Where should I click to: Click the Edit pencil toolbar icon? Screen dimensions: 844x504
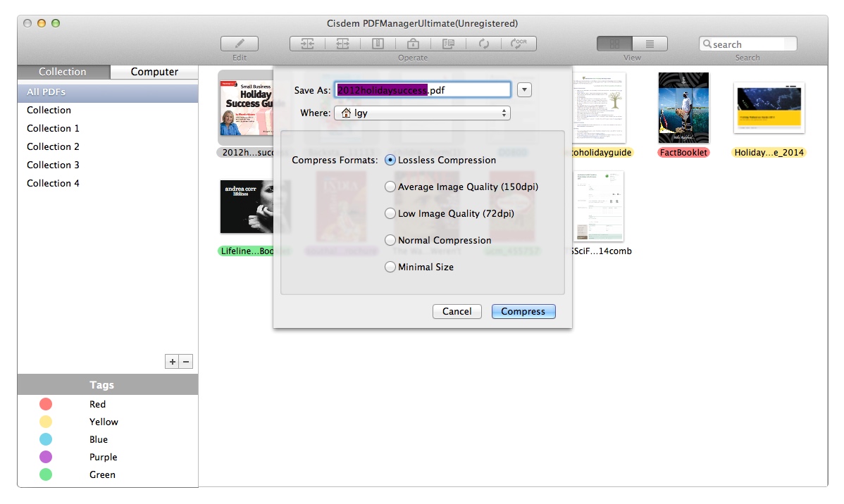[x=240, y=44]
